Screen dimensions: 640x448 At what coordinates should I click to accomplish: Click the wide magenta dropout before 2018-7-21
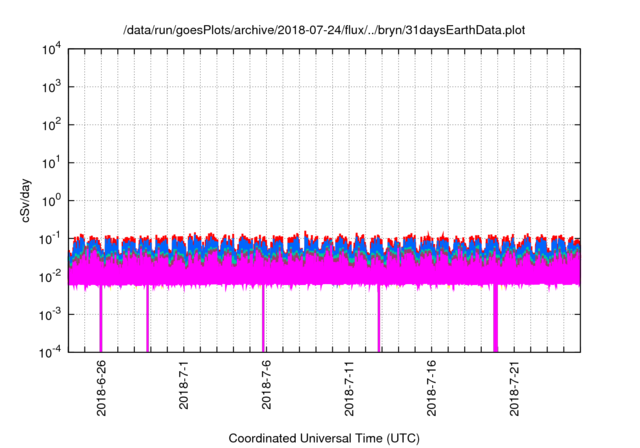pyautogui.click(x=496, y=318)
